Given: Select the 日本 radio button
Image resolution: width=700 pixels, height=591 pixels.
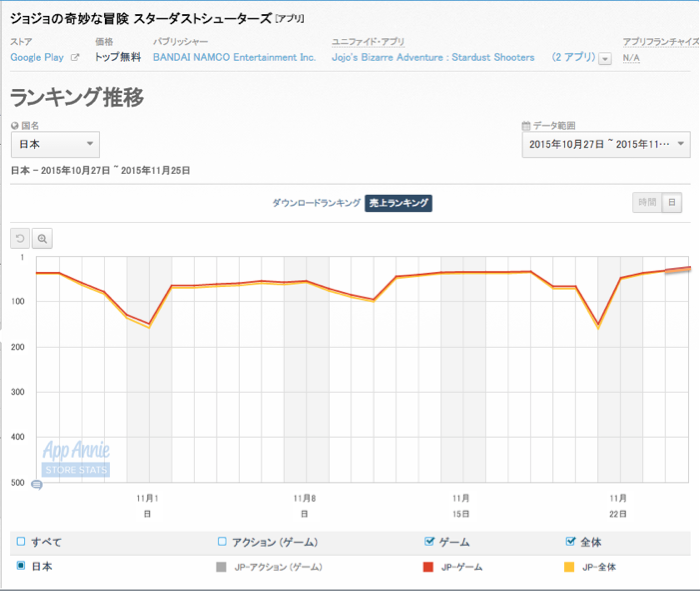Looking at the screenshot, I should pos(21,566).
